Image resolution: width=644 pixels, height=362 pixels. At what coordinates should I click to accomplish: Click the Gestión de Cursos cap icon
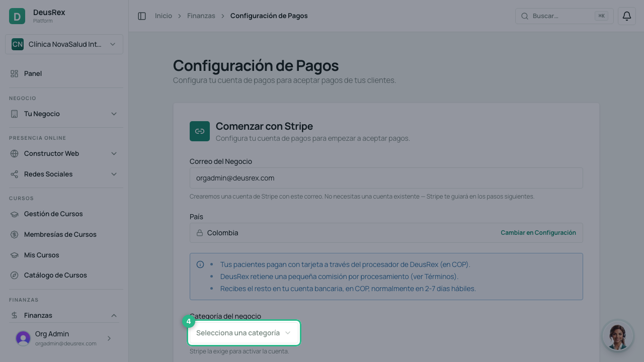click(14, 214)
